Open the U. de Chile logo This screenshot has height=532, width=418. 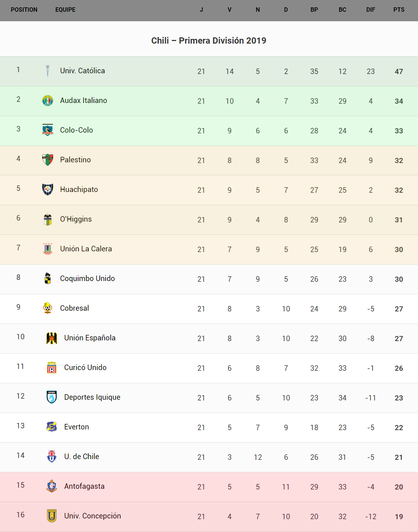coord(52,457)
